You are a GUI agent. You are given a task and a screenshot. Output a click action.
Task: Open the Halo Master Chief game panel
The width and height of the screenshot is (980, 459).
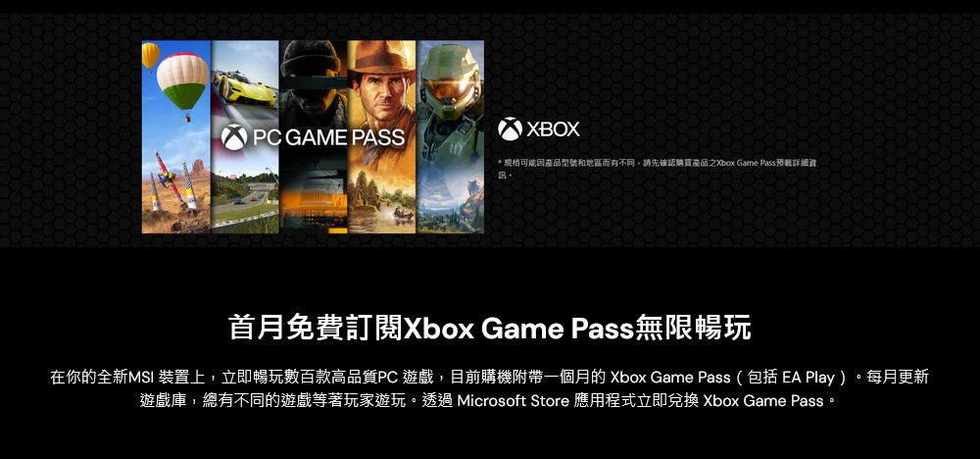450,137
